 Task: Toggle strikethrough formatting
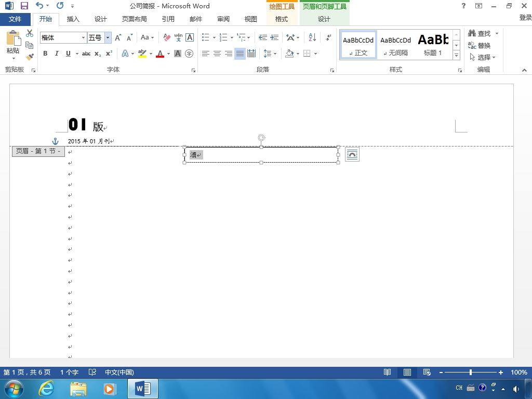(86, 54)
